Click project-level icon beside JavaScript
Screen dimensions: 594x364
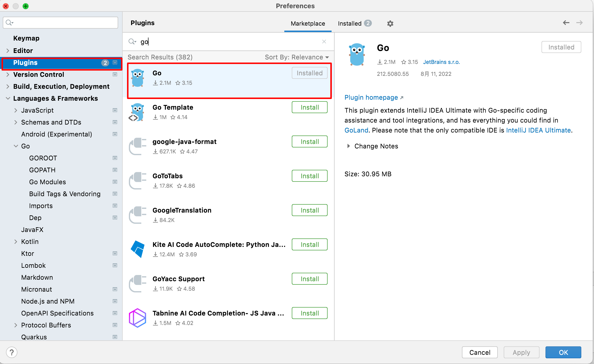(x=115, y=110)
